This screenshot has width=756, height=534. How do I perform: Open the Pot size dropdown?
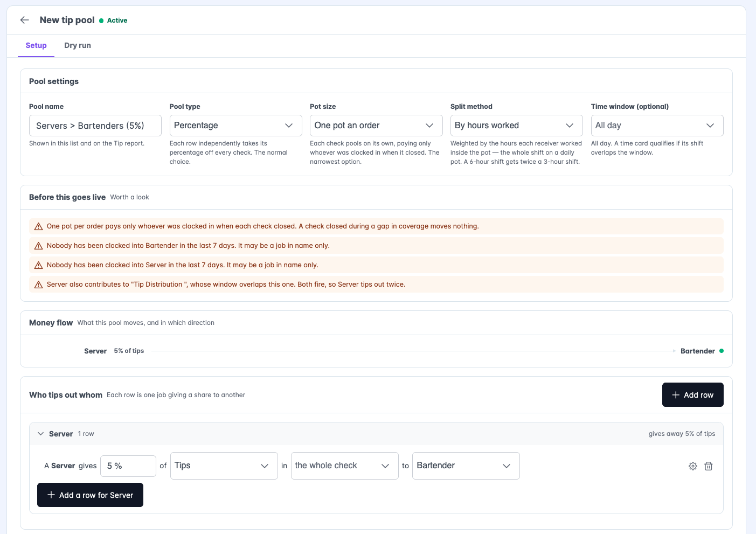tap(376, 126)
